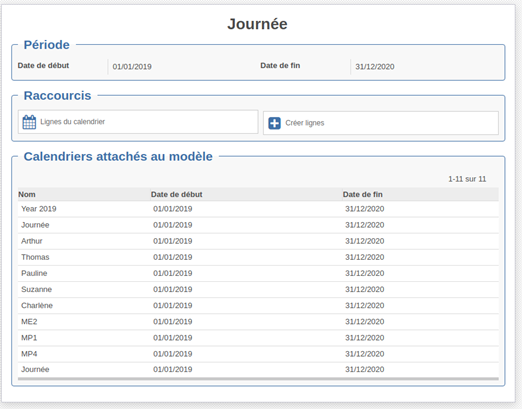Open the Charlène calendar row
Screen dimensions: 522x409
258,306
